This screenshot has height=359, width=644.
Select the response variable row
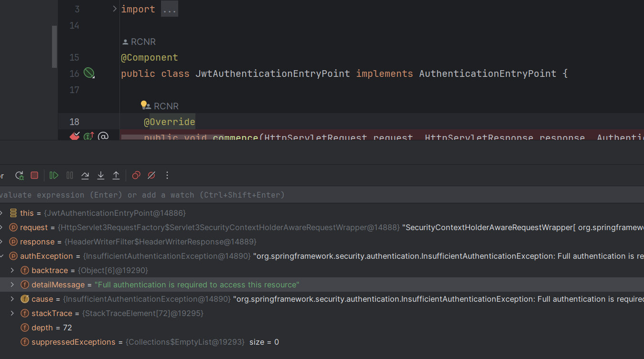tap(322, 242)
